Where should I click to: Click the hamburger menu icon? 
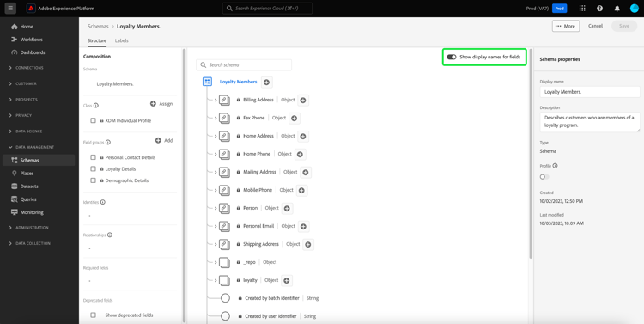[x=10, y=9]
